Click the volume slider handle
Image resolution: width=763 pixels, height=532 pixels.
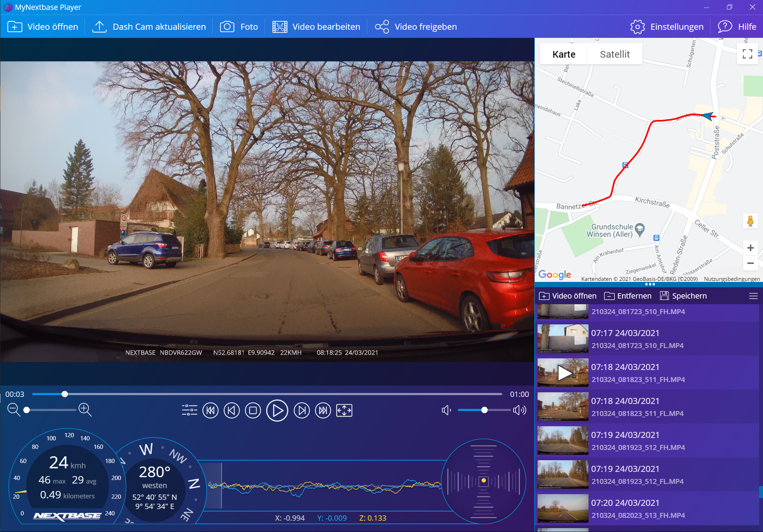pyautogui.click(x=484, y=410)
